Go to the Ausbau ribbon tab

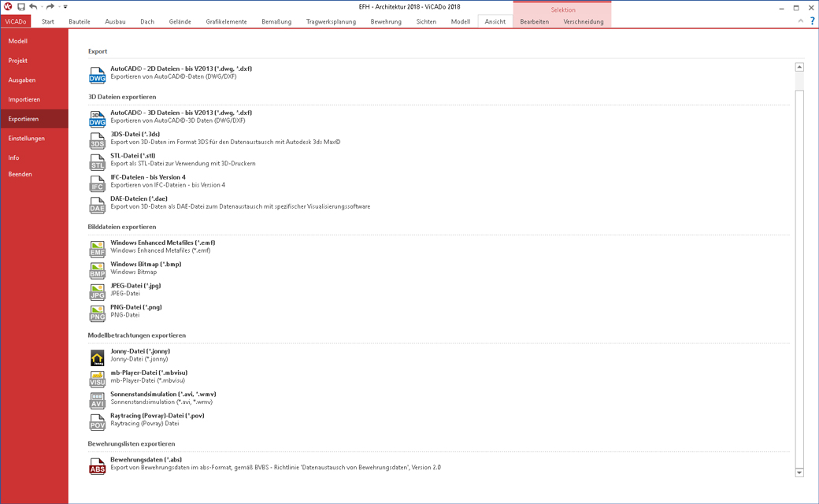pos(115,21)
